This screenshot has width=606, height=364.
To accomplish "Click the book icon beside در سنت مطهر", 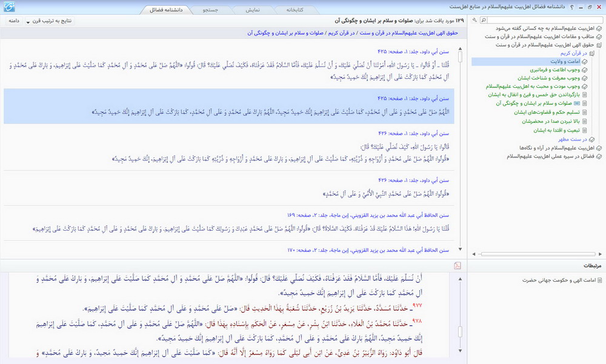I will (x=591, y=139).
